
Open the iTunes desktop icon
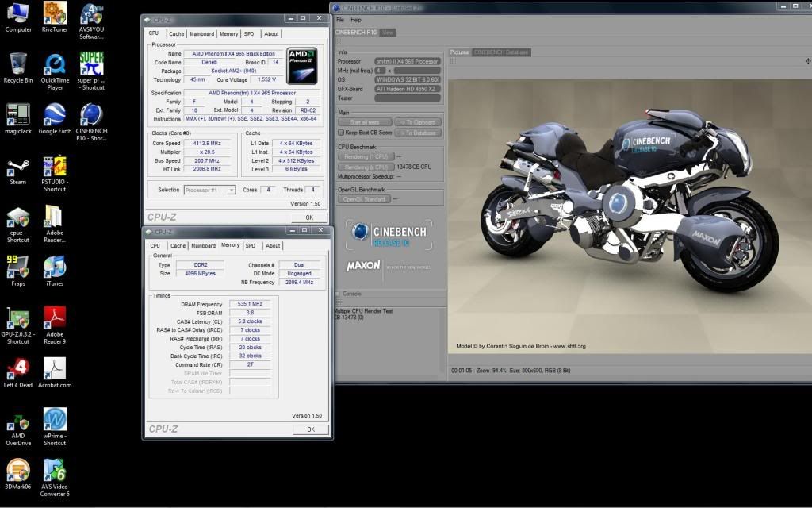pos(55,267)
